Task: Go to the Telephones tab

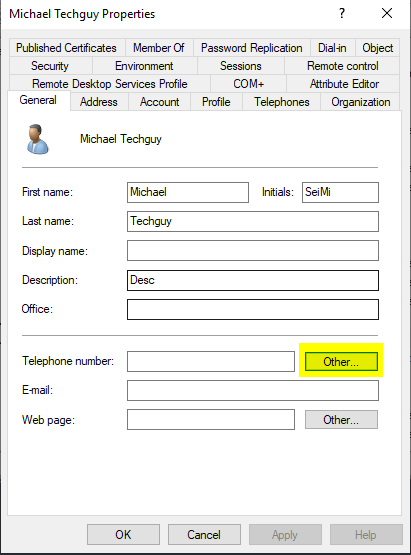Action: click(281, 102)
